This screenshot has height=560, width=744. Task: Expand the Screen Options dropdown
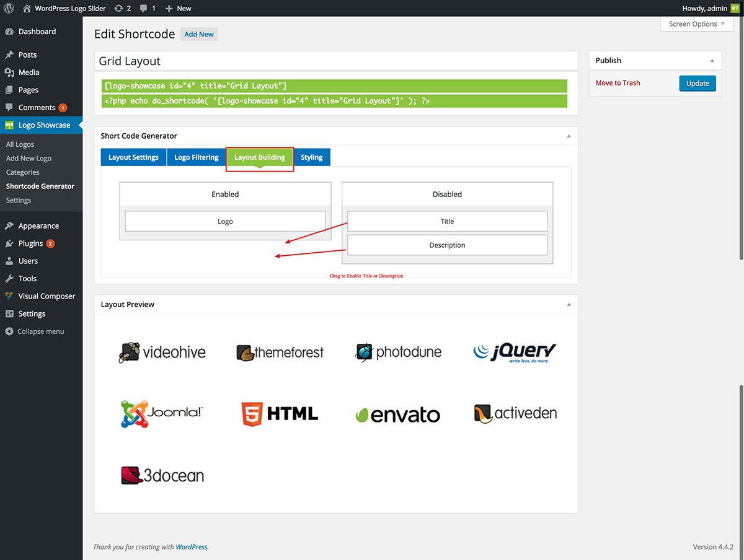[x=697, y=24]
